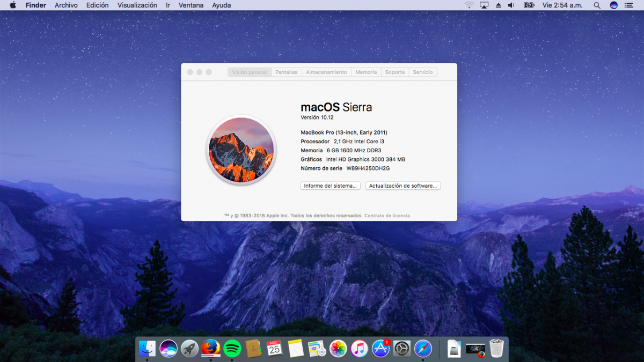
Task: Launch iTunes from the Dock
Action: click(359, 349)
